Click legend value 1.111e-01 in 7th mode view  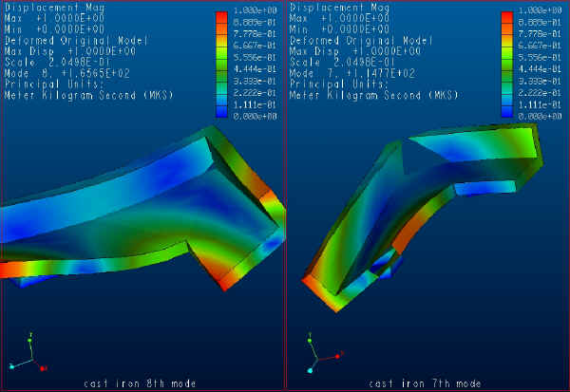click(540, 104)
